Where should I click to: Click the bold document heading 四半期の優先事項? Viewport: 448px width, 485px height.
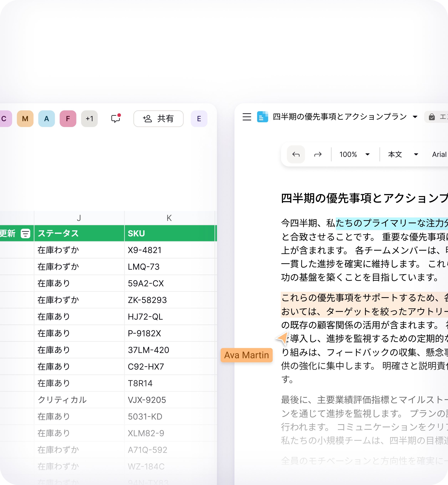(364, 198)
